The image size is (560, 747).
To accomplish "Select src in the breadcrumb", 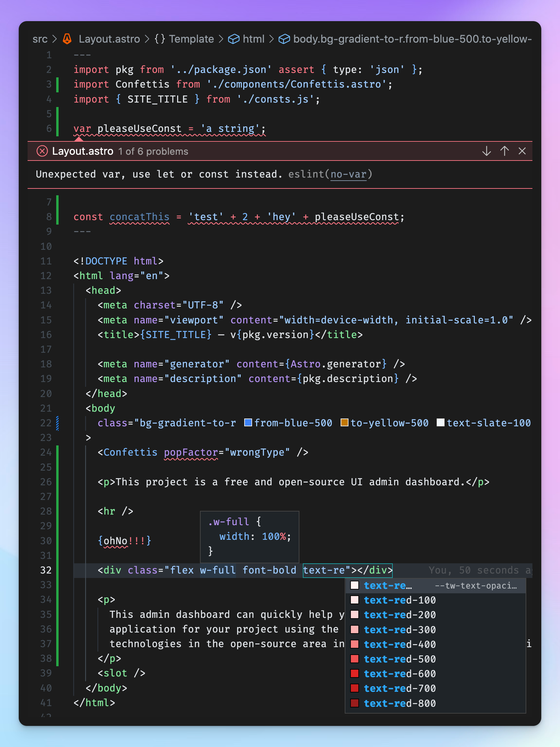I will click(40, 39).
